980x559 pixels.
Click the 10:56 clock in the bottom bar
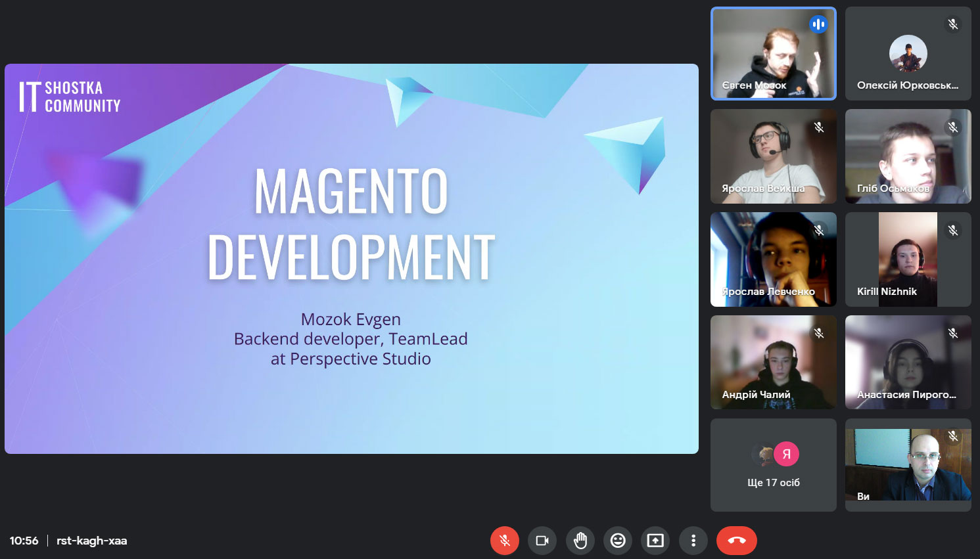pos(24,541)
